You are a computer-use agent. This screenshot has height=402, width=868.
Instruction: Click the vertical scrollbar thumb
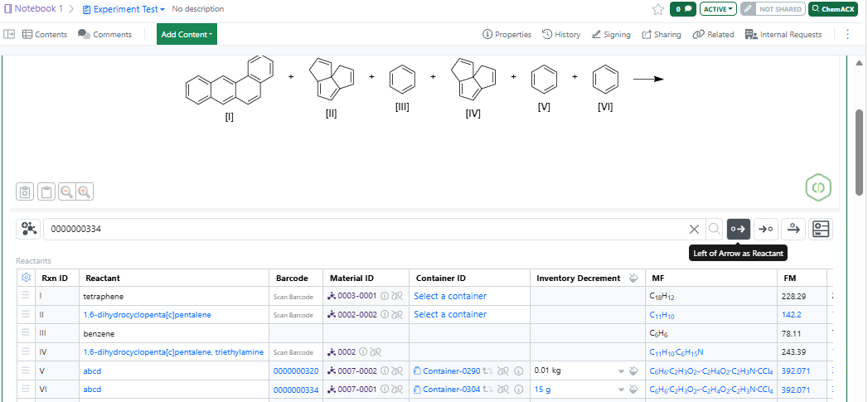[859, 153]
